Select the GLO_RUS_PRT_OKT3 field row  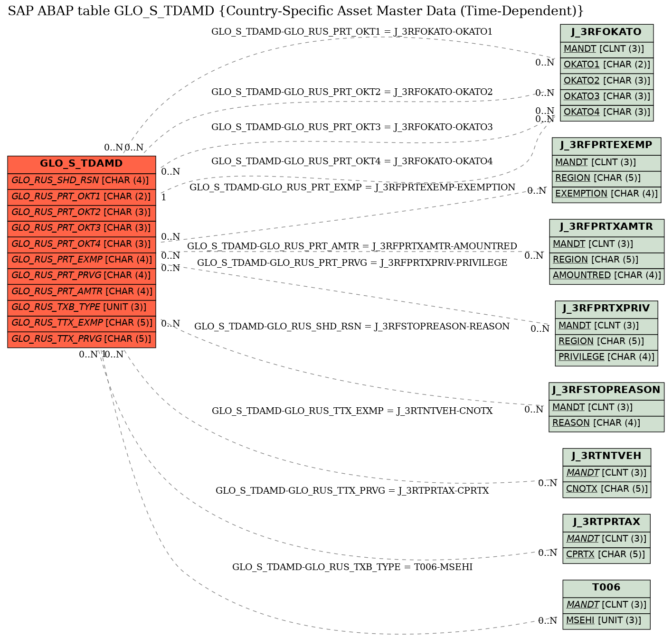point(82,228)
